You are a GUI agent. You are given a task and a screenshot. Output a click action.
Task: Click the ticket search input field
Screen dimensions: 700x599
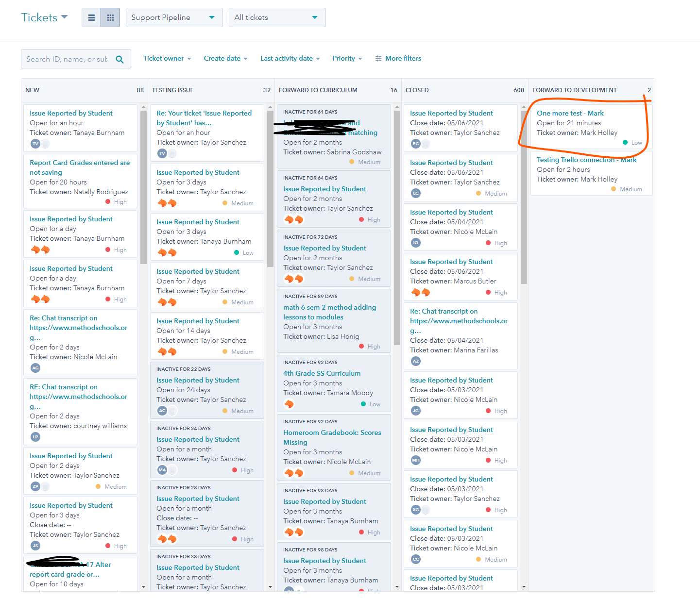coord(67,59)
